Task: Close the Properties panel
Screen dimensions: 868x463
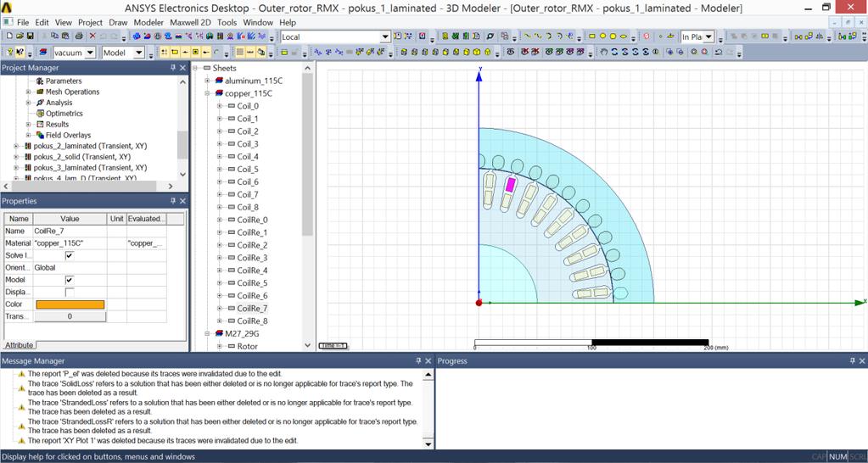Action: click(x=182, y=201)
